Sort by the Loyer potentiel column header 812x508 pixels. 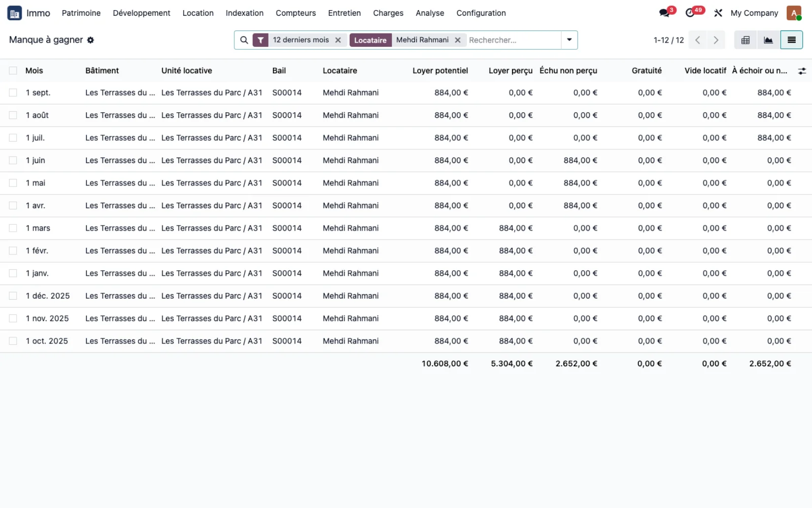click(x=440, y=71)
